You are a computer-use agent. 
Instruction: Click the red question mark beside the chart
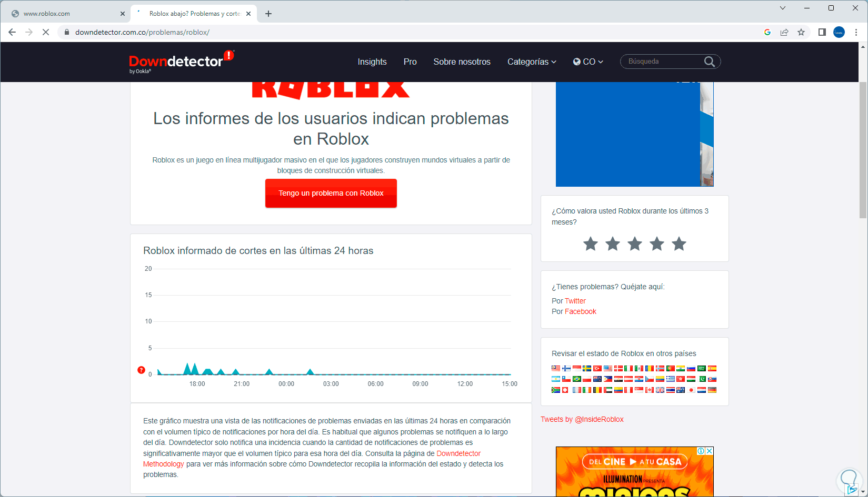click(141, 370)
